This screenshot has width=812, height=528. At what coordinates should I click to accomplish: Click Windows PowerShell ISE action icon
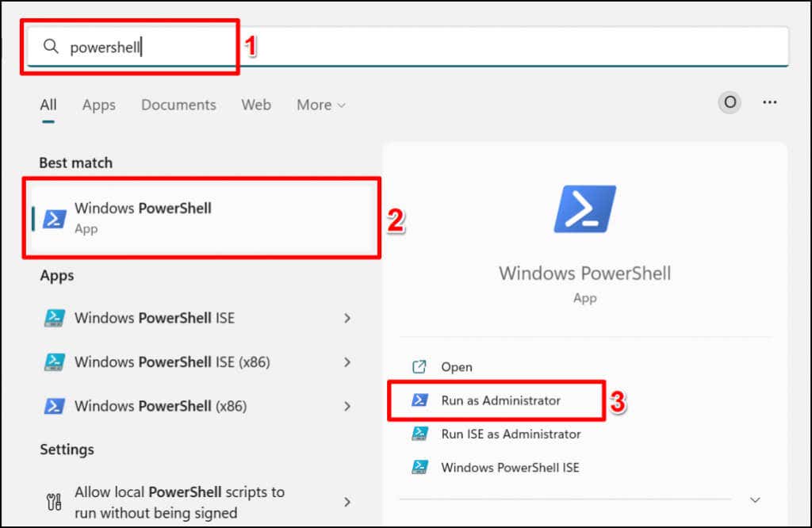(419, 468)
